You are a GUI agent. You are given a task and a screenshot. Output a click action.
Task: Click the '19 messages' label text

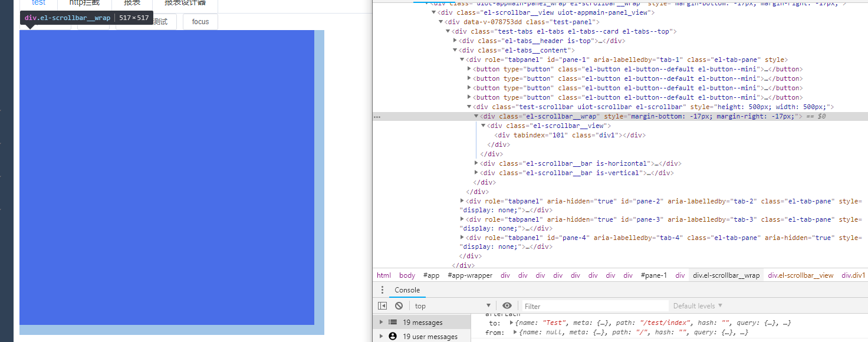coord(423,323)
